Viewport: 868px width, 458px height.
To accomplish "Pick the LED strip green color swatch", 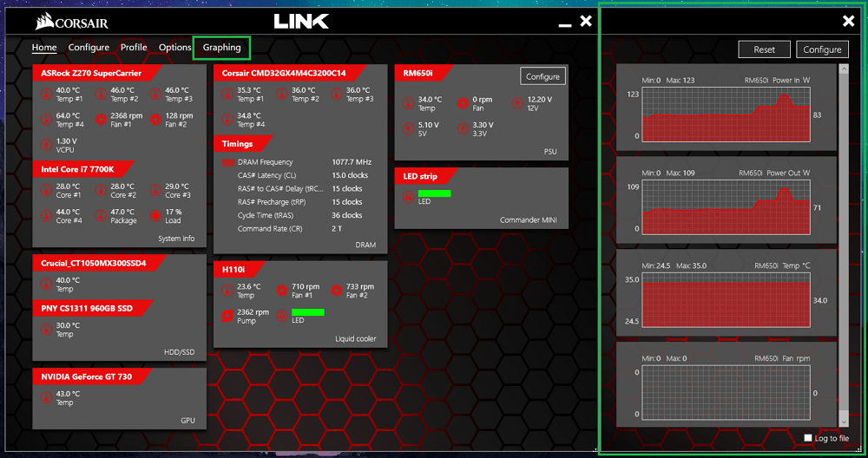I will tap(435, 193).
